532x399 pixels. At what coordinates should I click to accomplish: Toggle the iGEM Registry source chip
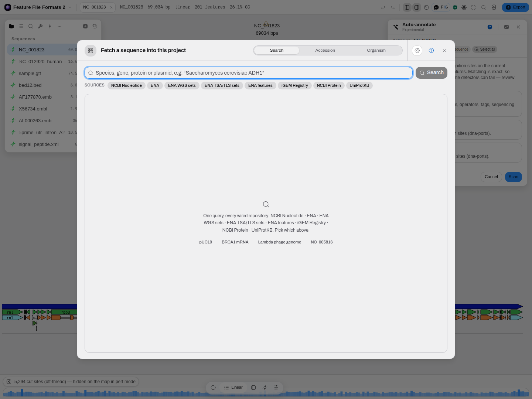(x=295, y=85)
